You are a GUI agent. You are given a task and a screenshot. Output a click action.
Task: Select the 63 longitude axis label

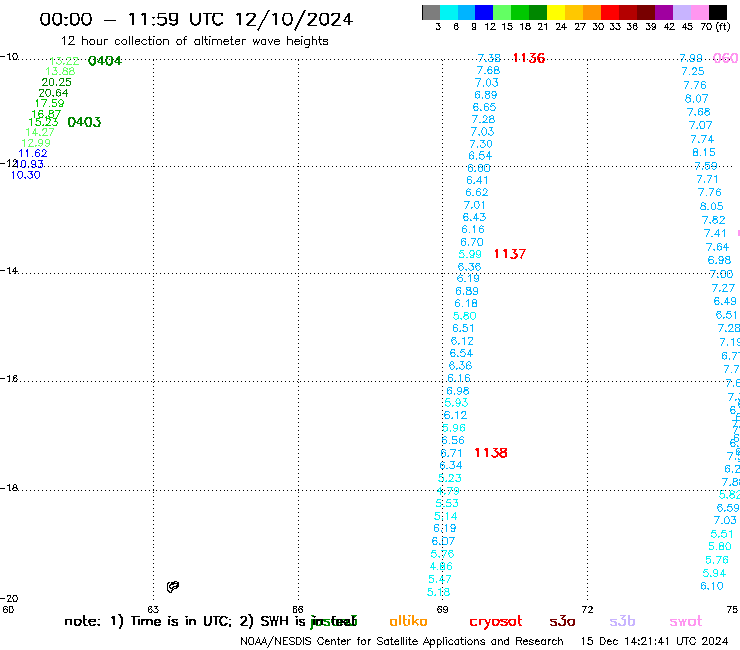coord(153,609)
